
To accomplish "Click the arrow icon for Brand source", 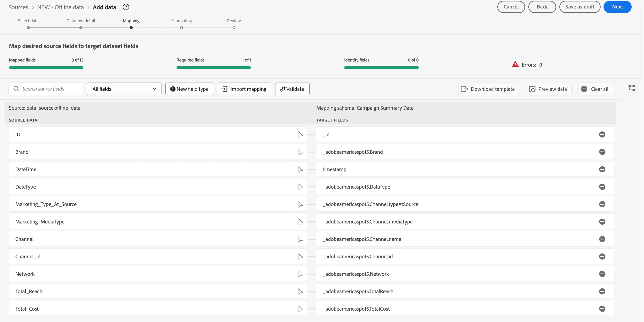I will click(300, 152).
